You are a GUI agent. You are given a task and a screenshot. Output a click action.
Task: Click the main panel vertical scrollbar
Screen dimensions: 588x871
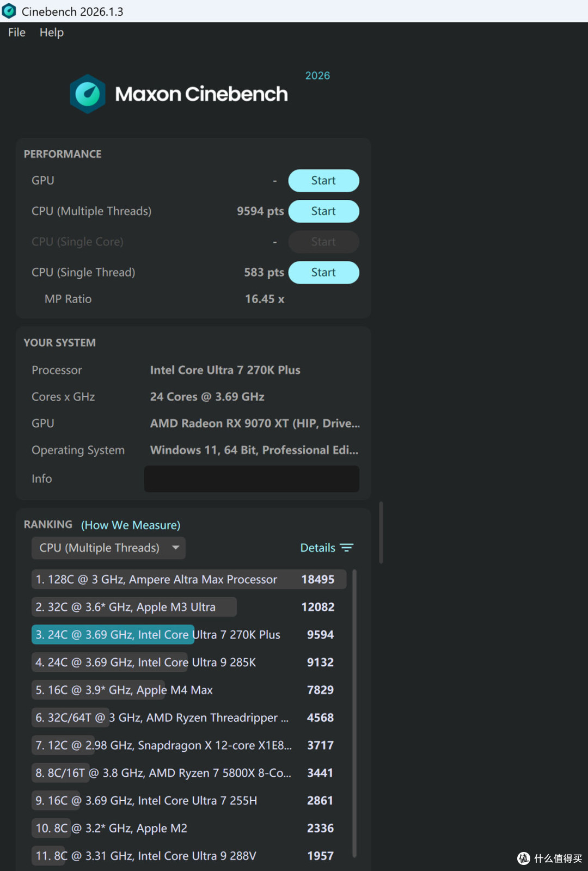[381, 532]
